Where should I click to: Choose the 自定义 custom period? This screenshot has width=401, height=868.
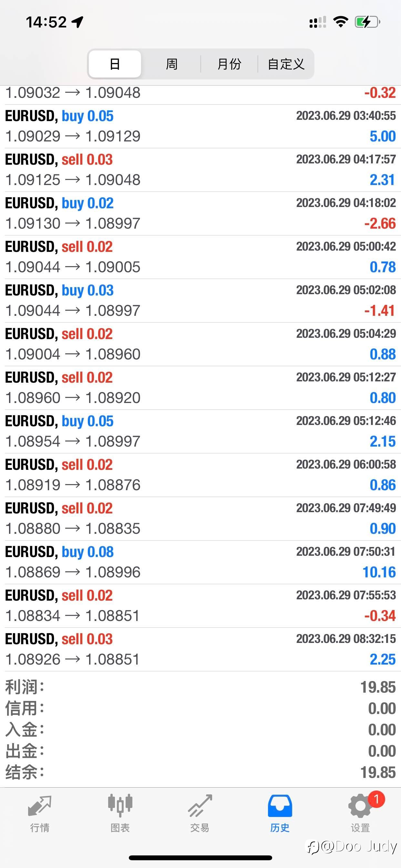(x=286, y=64)
